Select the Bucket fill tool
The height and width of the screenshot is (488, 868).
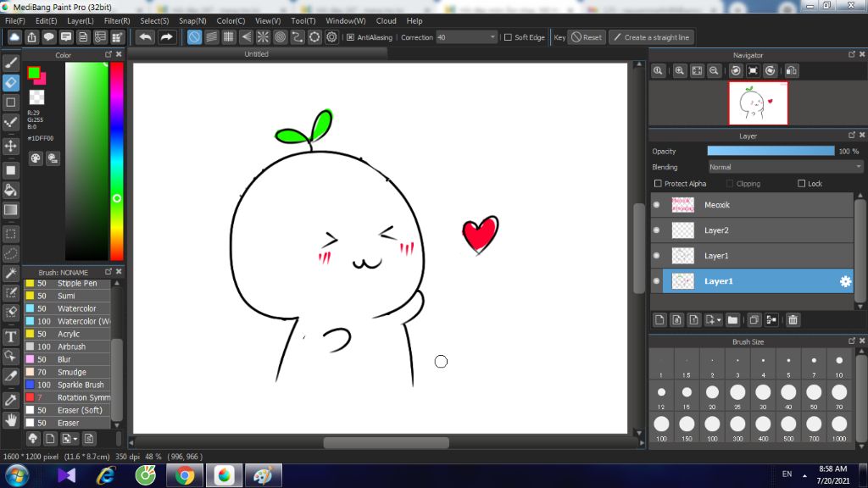[x=11, y=190]
